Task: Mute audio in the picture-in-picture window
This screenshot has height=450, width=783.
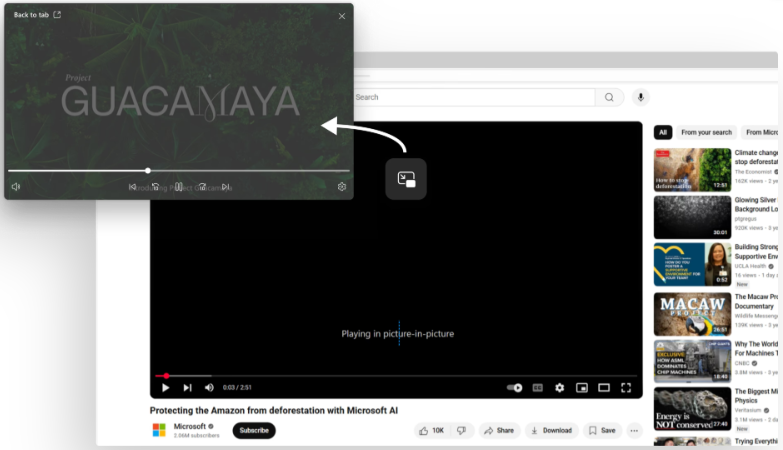Action: [x=15, y=186]
